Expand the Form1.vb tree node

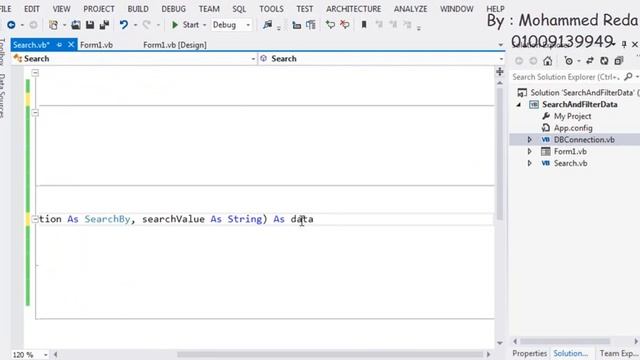click(530, 151)
